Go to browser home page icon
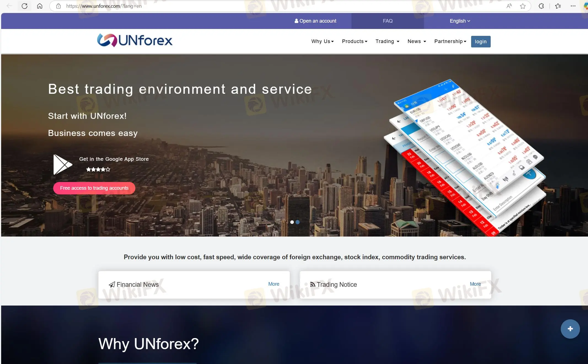The height and width of the screenshot is (364, 588). pos(40,6)
